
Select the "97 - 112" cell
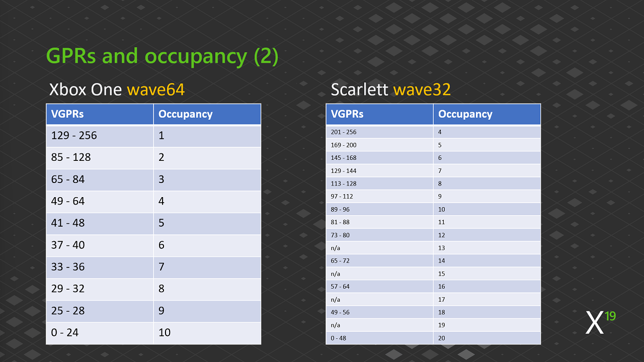(379, 197)
